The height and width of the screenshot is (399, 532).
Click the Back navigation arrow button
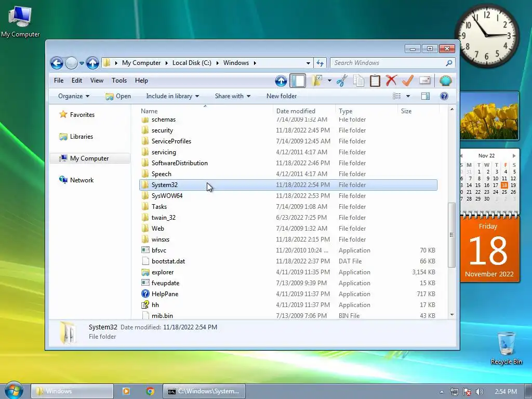click(x=57, y=63)
